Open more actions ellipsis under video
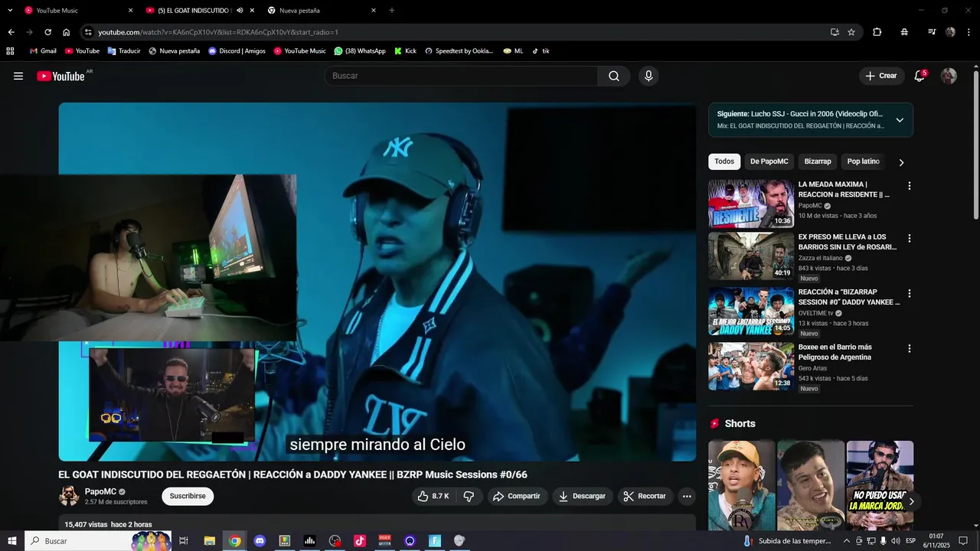Viewport: 980px width, 551px height. 687,496
